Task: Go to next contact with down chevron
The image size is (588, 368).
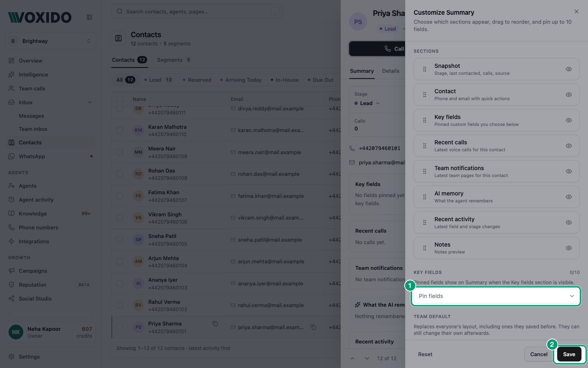Action: click(367, 358)
